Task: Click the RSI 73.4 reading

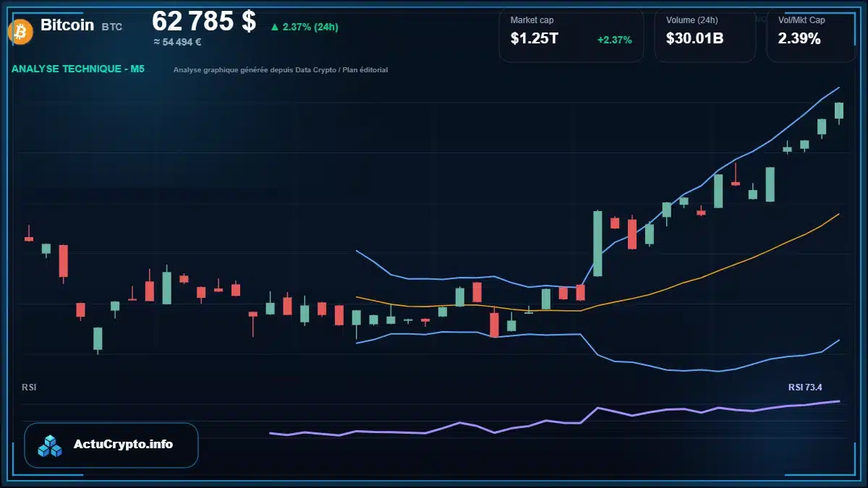Action: (x=805, y=388)
